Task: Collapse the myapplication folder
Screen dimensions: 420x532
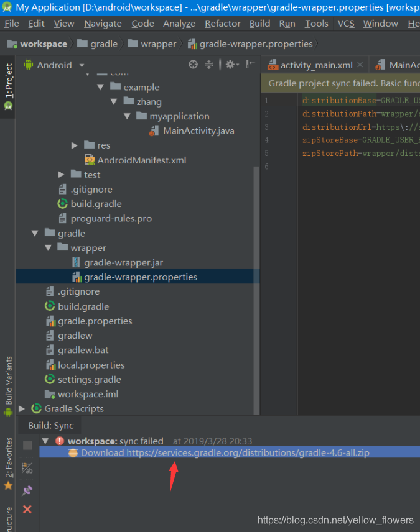Action: point(127,116)
